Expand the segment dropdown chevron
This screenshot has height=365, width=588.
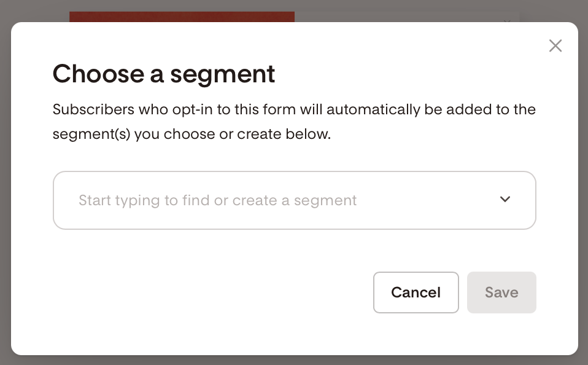[505, 199]
